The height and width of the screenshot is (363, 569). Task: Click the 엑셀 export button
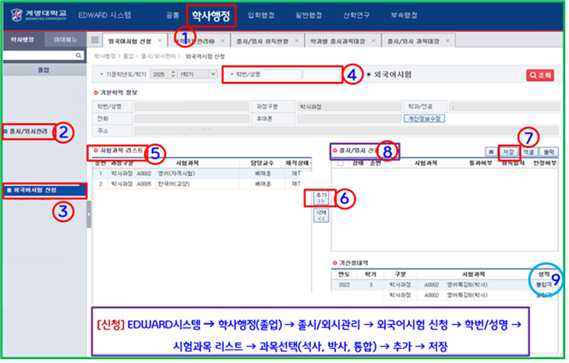[x=528, y=152]
